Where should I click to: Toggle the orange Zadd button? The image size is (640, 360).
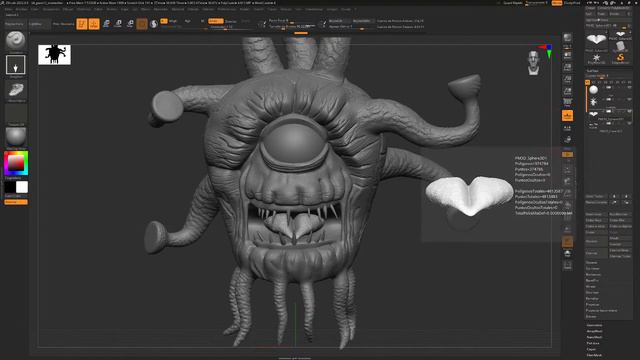coord(216,21)
